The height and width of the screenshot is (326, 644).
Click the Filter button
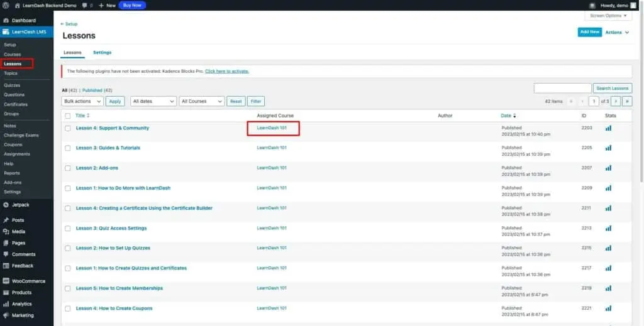256,101
